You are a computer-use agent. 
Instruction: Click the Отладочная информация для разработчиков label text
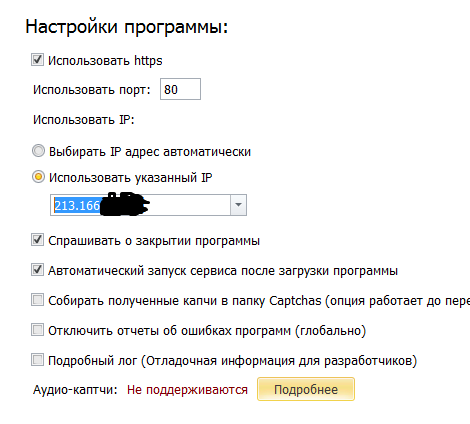pyautogui.click(x=279, y=361)
